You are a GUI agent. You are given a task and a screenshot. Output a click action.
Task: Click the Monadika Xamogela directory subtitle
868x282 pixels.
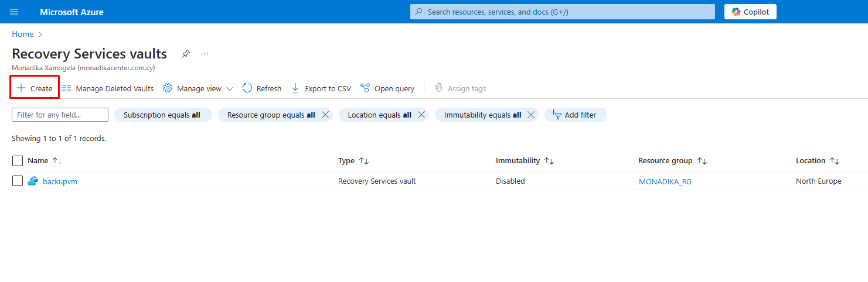(83, 68)
